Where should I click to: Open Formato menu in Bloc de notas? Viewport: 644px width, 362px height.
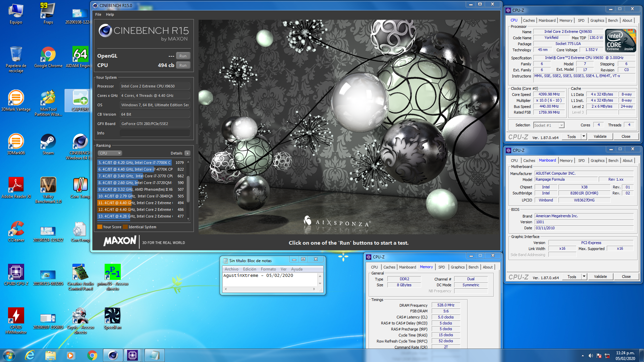coord(268,269)
